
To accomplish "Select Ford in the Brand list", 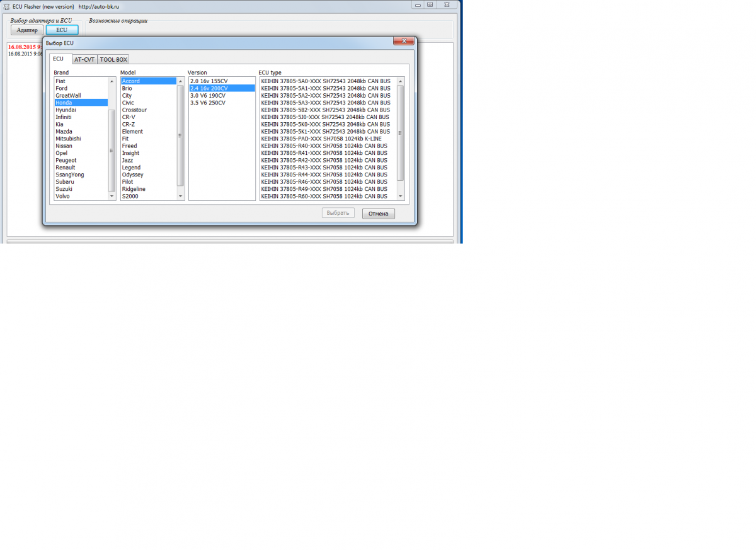I will point(81,89).
